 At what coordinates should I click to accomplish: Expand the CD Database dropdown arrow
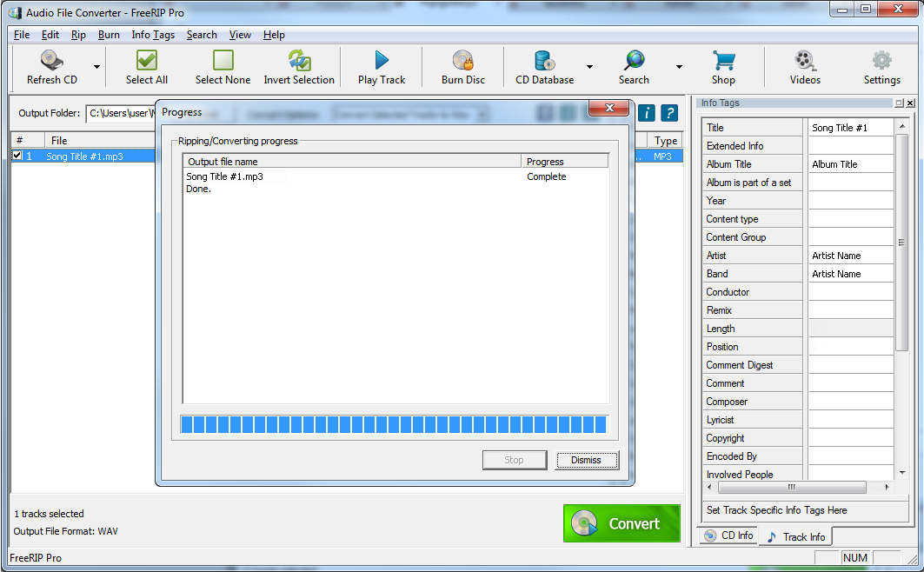tap(589, 67)
